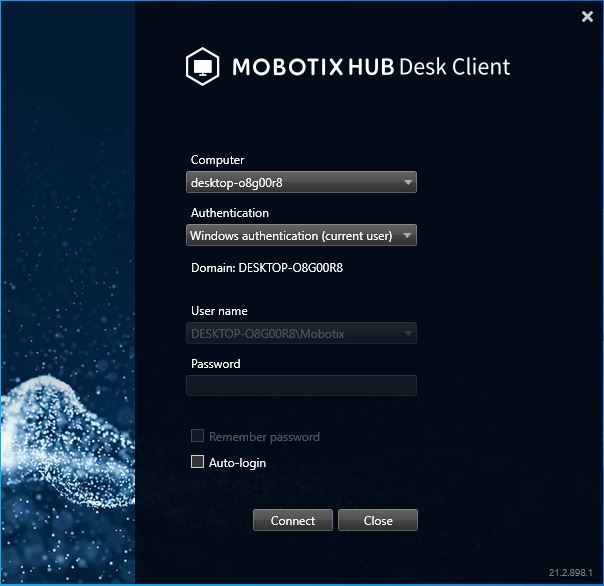
Task: Click the Auto-login label text
Action: (x=237, y=463)
